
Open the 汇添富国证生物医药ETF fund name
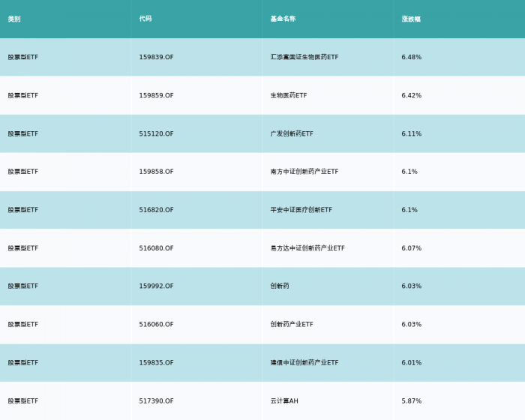pos(304,57)
